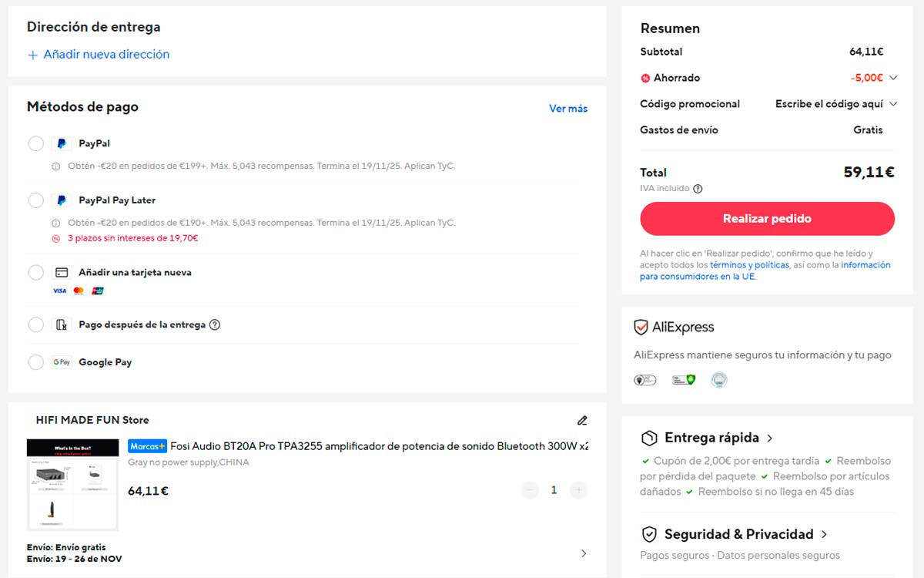924x578 pixels.
Task: Expand the Seguridad & Privacidad section
Action: tap(824, 534)
